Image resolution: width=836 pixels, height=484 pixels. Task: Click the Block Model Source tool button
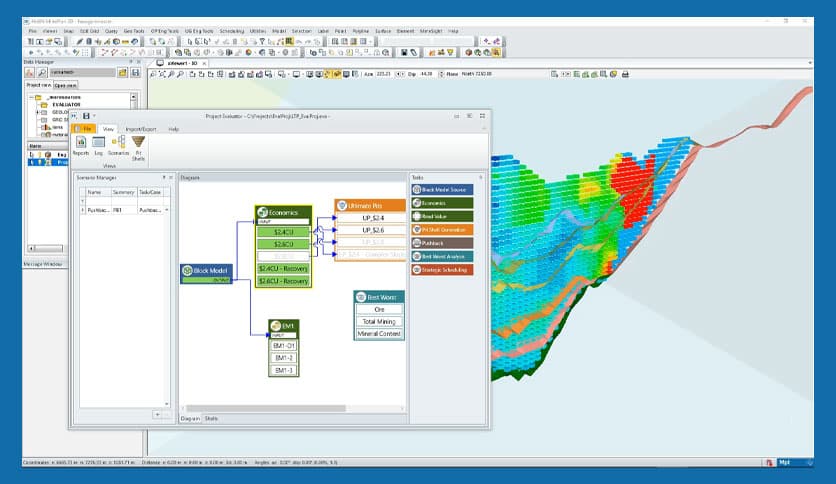tap(444, 189)
